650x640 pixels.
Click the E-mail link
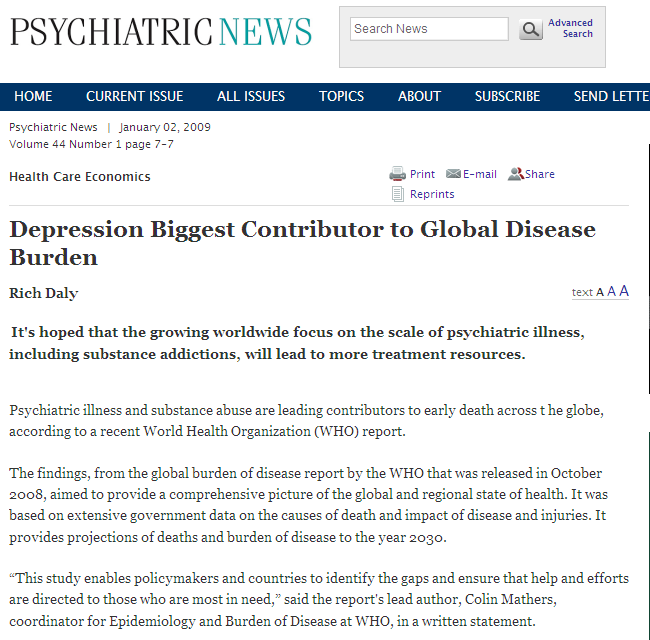click(x=480, y=174)
